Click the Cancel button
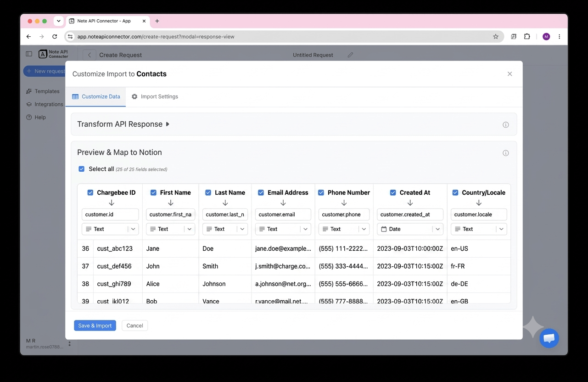Image resolution: width=588 pixels, height=382 pixels. (x=134, y=326)
